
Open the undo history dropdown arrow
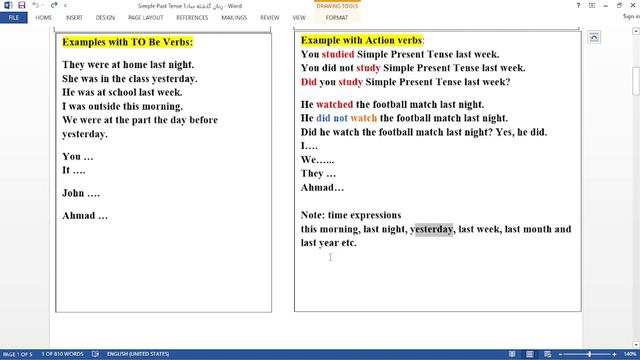pos(42,6)
